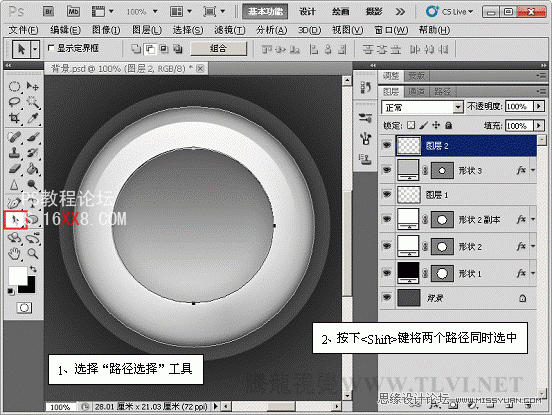Select the 绘画 workspace button
The width and height of the screenshot is (552, 415).
(x=340, y=12)
